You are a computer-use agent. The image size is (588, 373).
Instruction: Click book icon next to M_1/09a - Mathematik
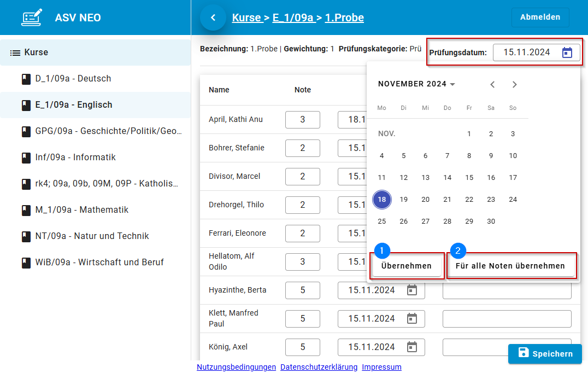coord(26,211)
